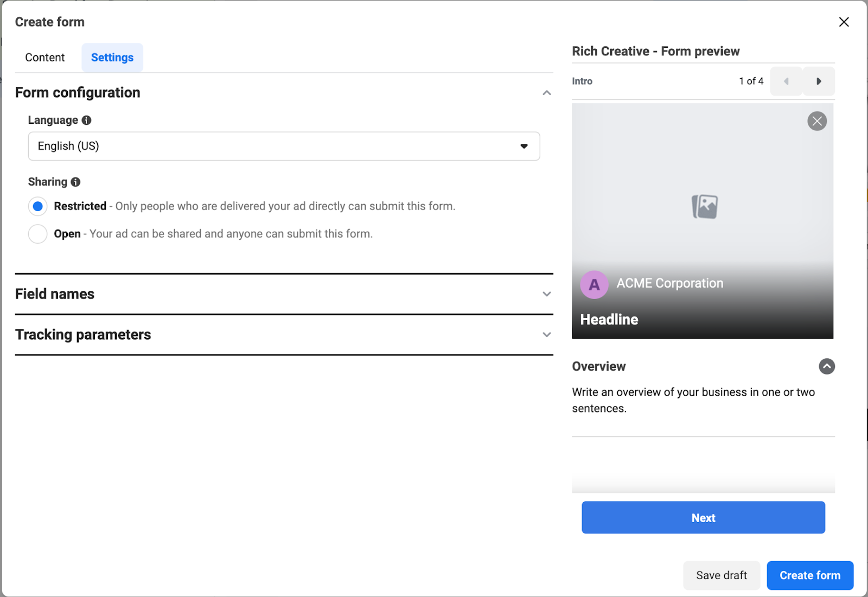Click the Language info icon
The height and width of the screenshot is (597, 868).
point(86,120)
